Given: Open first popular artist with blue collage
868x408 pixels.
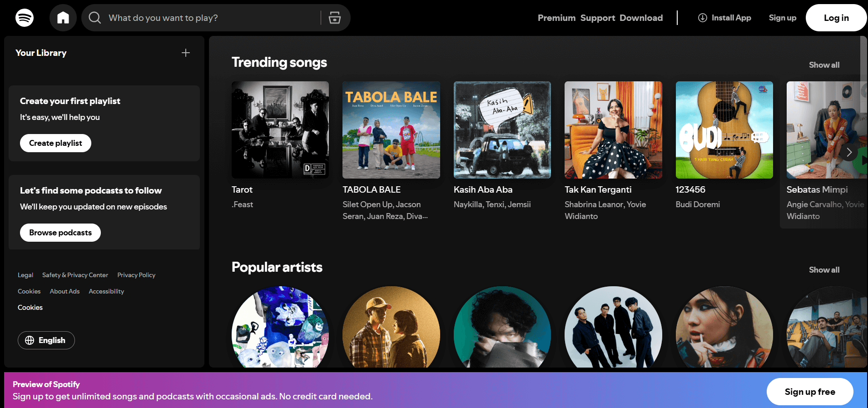Looking at the screenshot, I should pyautogui.click(x=280, y=327).
